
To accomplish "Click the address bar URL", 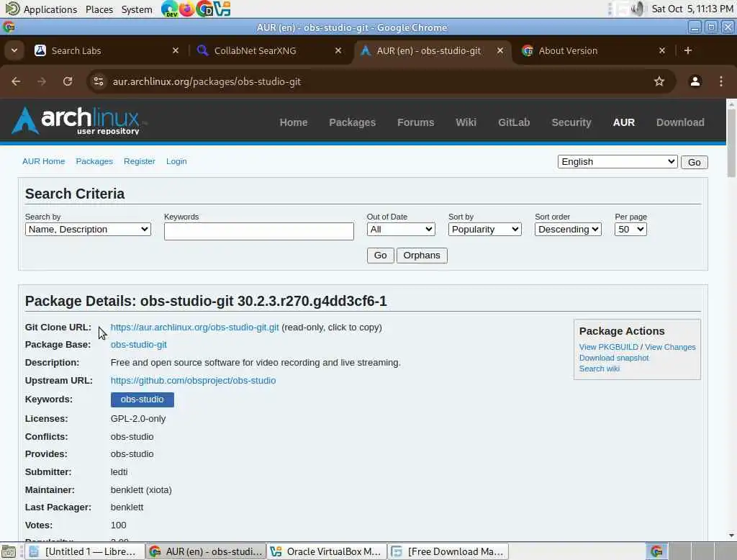I will pyautogui.click(x=207, y=81).
